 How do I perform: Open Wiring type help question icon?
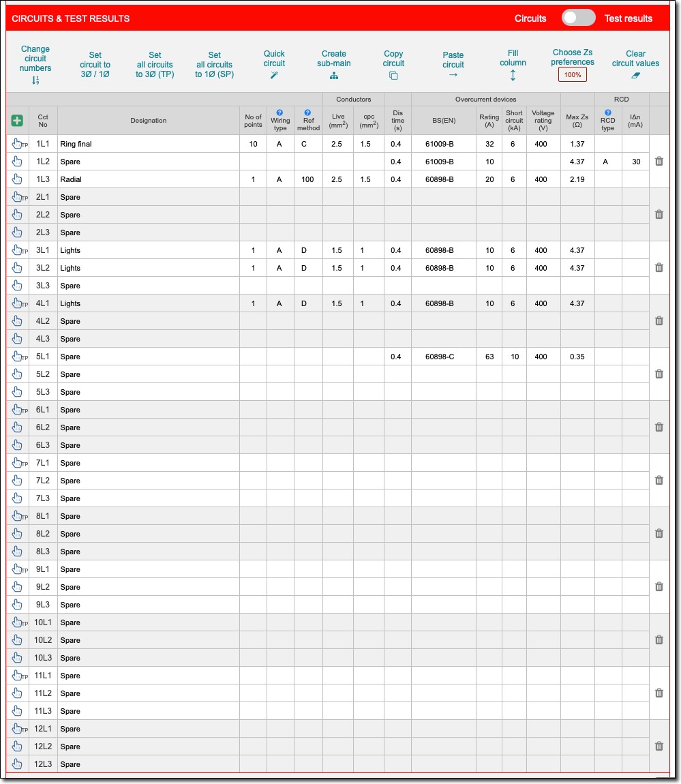pos(280,112)
